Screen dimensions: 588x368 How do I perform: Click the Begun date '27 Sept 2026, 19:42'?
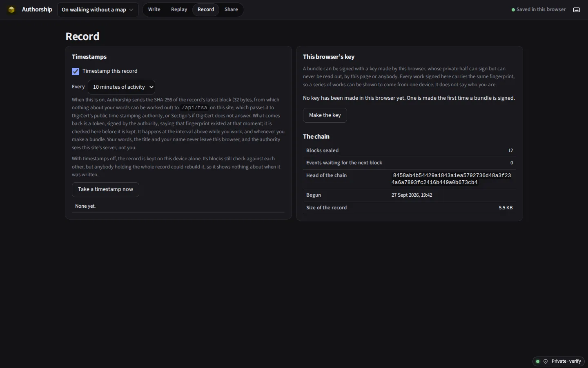tap(412, 195)
